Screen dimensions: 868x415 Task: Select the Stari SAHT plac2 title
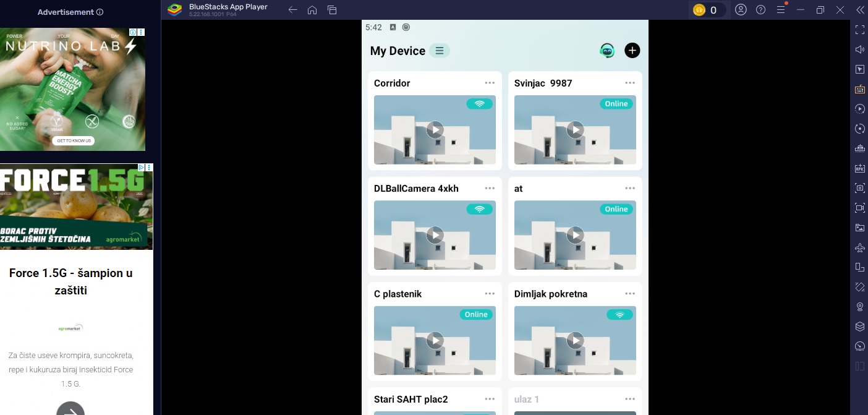click(x=411, y=399)
